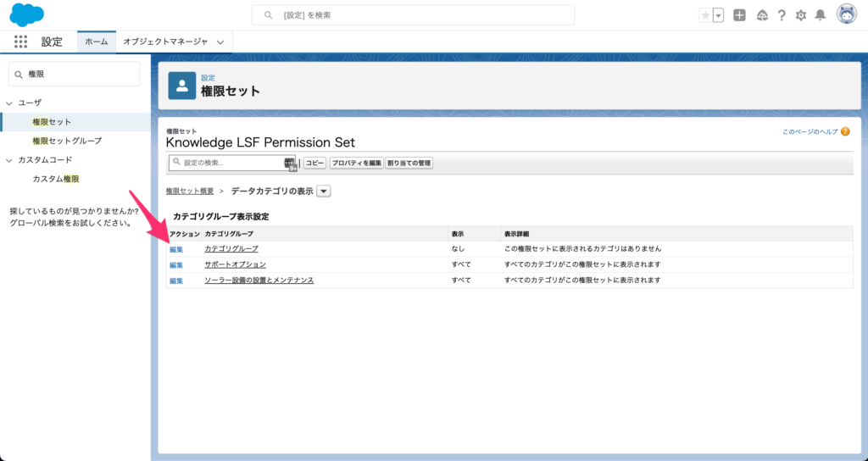Open the データカテゴリの表示 dropdown arrow
This screenshot has width=868, height=461.
[x=324, y=192]
